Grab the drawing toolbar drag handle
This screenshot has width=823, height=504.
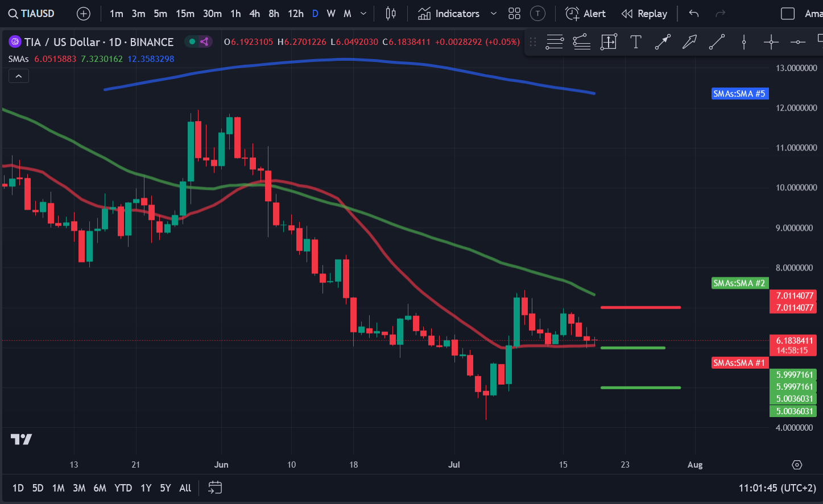533,41
